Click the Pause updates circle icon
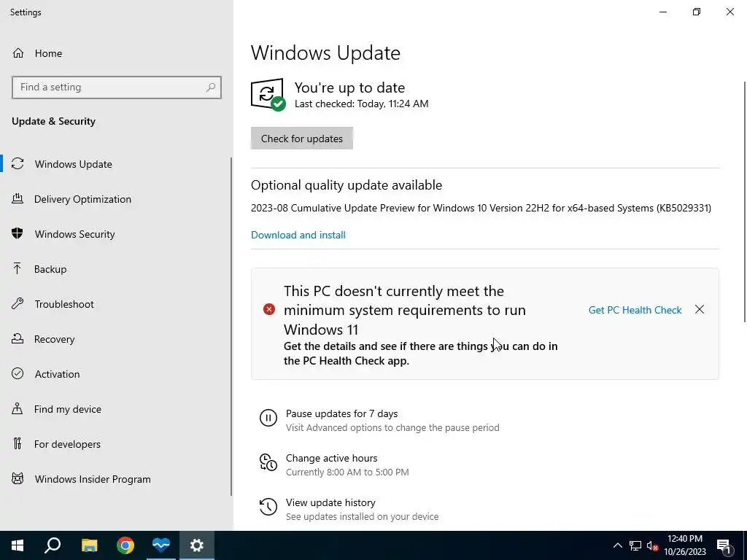The width and height of the screenshot is (747, 560). (x=268, y=418)
